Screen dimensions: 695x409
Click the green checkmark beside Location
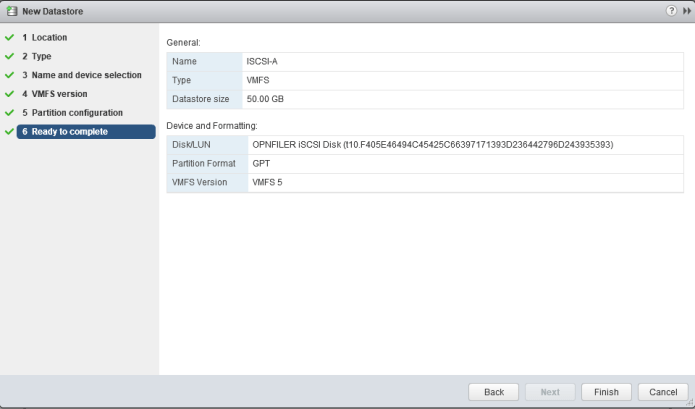tap(9, 37)
